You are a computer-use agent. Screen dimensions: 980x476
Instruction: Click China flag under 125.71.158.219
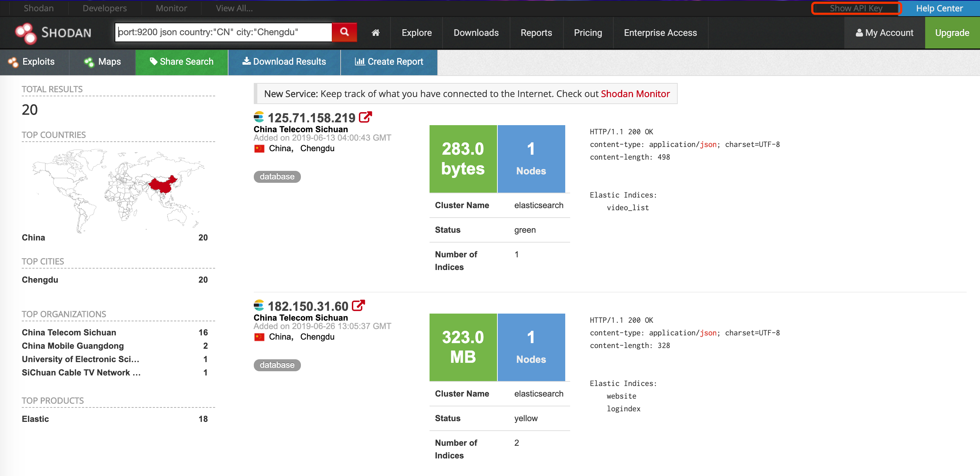pyautogui.click(x=259, y=148)
